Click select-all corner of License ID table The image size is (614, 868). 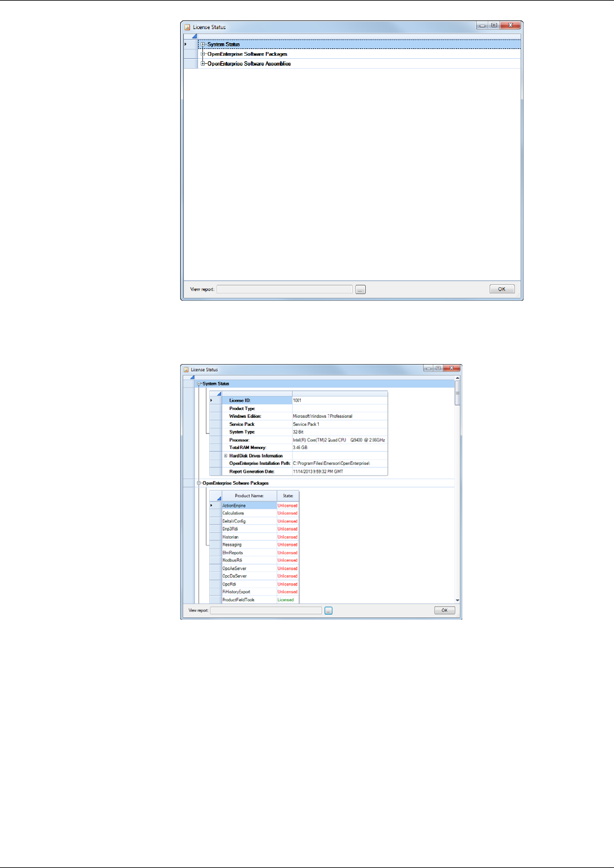click(215, 393)
